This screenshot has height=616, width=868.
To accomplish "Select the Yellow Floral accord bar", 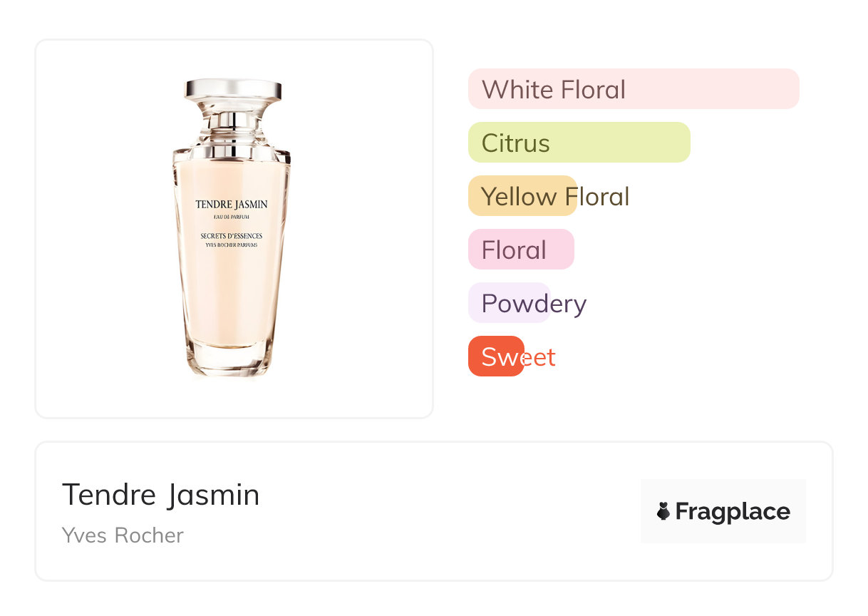I will (522, 196).
